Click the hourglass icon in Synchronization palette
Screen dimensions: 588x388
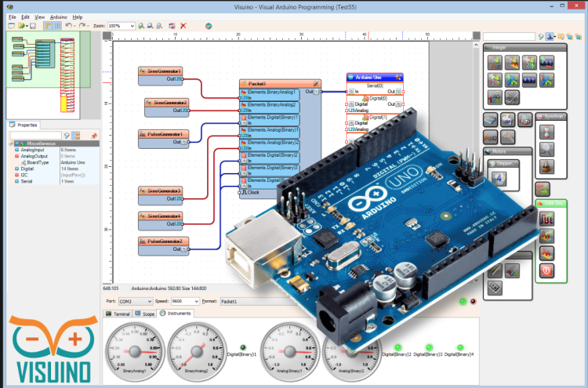pyautogui.click(x=546, y=131)
